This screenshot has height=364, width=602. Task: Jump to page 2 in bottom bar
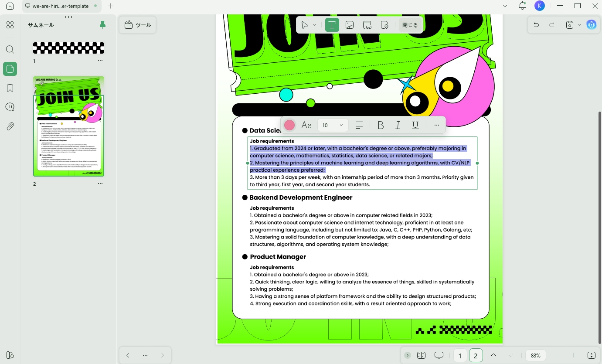[x=476, y=356]
